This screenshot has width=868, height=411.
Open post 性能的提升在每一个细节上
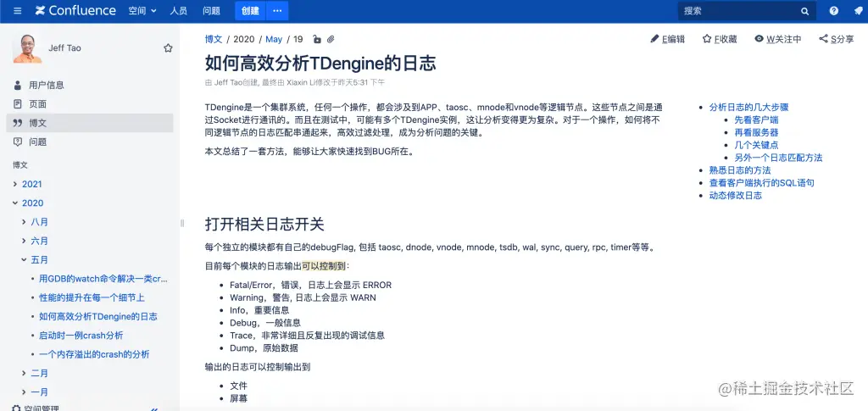coord(92,297)
